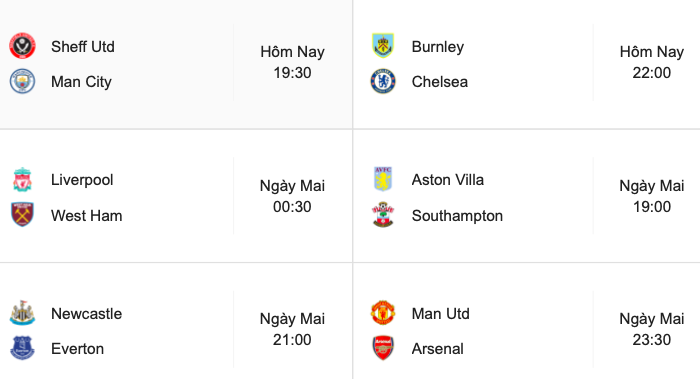
Task: Select the Burnley team badge
Action: pyautogui.click(x=383, y=46)
